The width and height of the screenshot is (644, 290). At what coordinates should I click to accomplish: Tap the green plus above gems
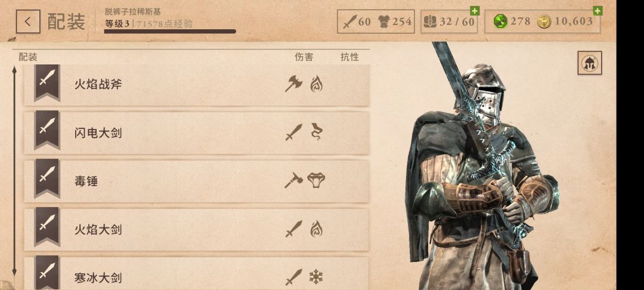pyautogui.click(x=597, y=11)
